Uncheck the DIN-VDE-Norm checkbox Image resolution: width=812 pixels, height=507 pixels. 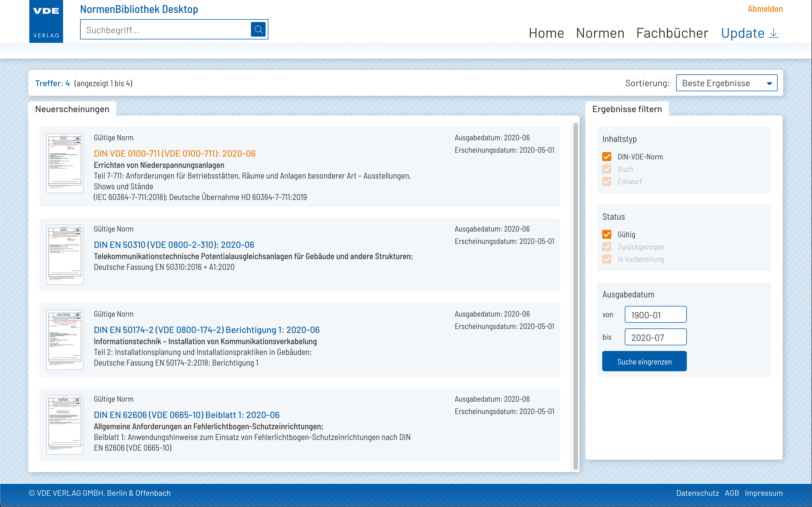click(x=607, y=157)
